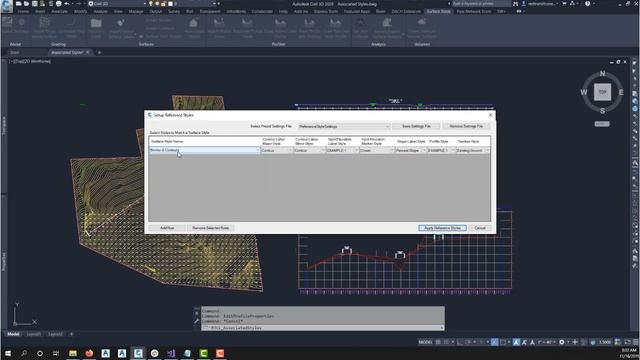Open the Home ribbon tab
This screenshot has width=640, height=360.
tap(23, 11)
